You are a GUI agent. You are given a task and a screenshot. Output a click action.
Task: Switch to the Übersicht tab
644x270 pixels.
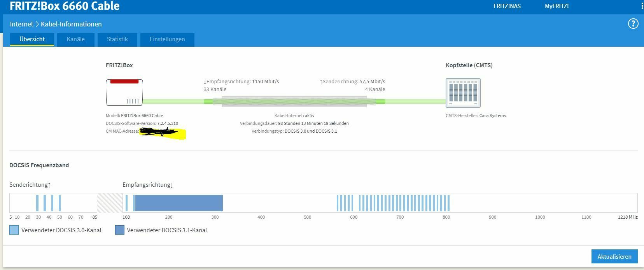pyautogui.click(x=32, y=39)
